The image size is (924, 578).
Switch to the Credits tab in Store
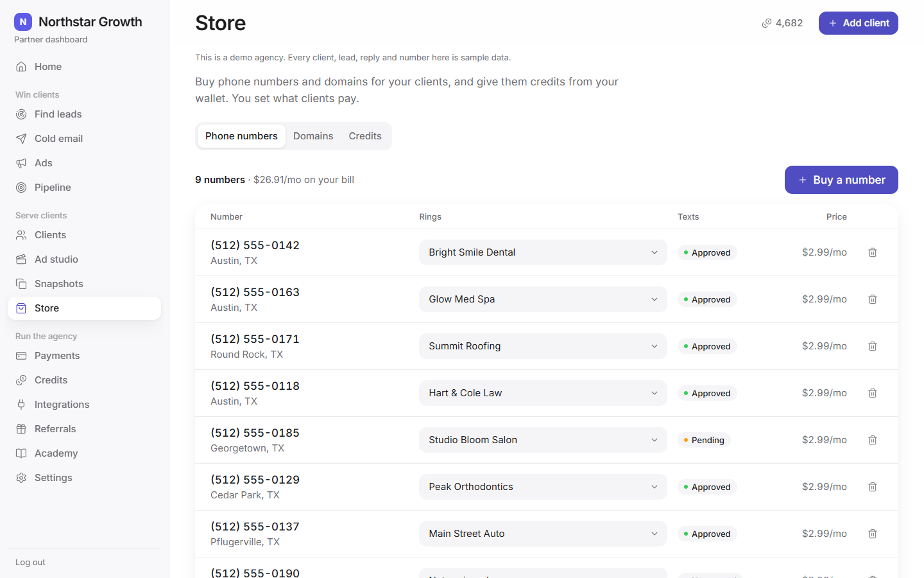pyautogui.click(x=365, y=136)
